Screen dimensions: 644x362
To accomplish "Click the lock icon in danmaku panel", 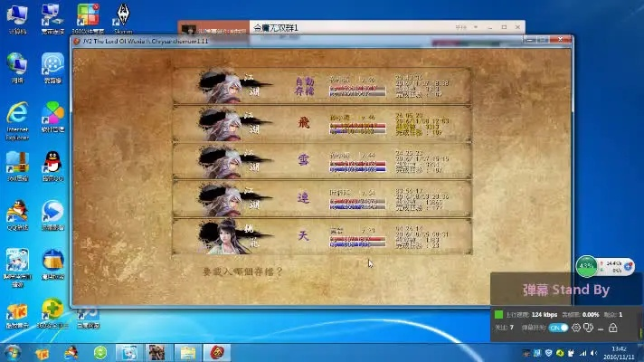I will point(612,327).
